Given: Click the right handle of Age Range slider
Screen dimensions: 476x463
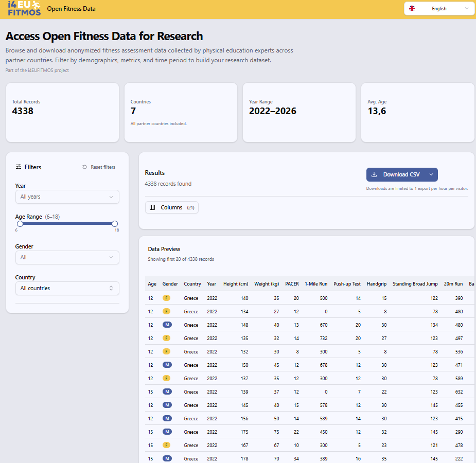Looking at the screenshot, I should tap(115, 224).
